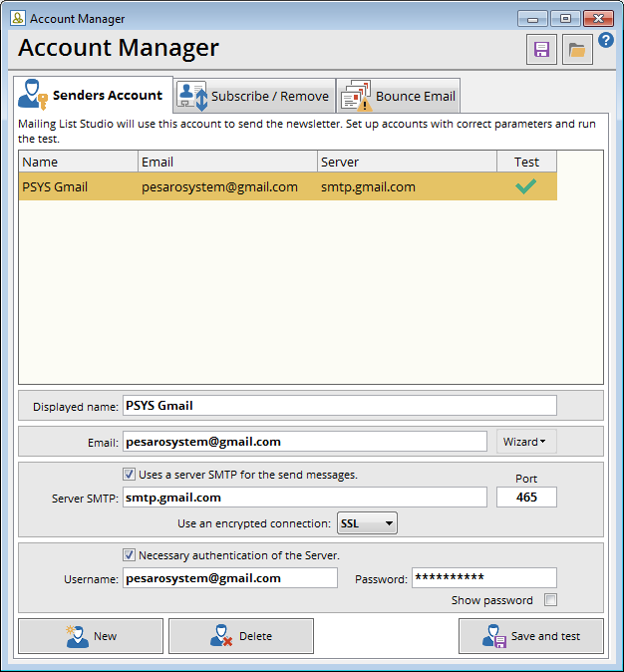Click the purple save floppy disk icon

point(541,49)
